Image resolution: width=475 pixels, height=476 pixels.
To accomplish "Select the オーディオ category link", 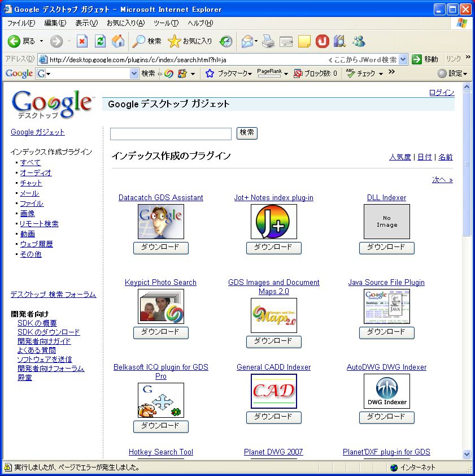I will [x=36, y=173].
